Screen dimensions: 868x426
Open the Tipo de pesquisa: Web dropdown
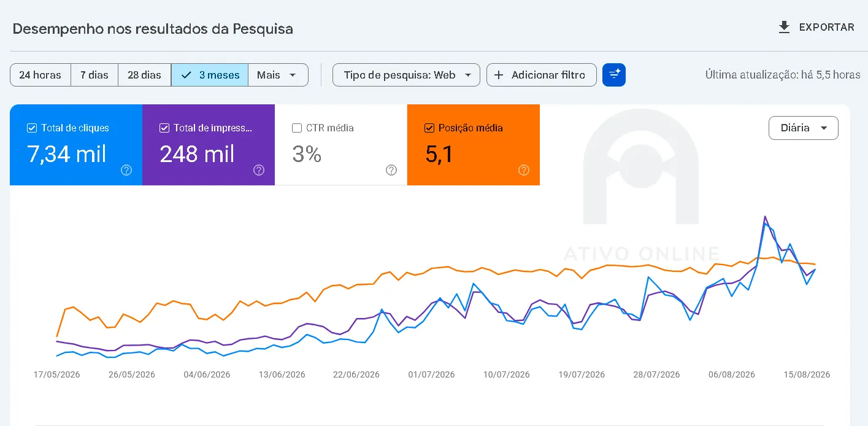pos(406,75)
